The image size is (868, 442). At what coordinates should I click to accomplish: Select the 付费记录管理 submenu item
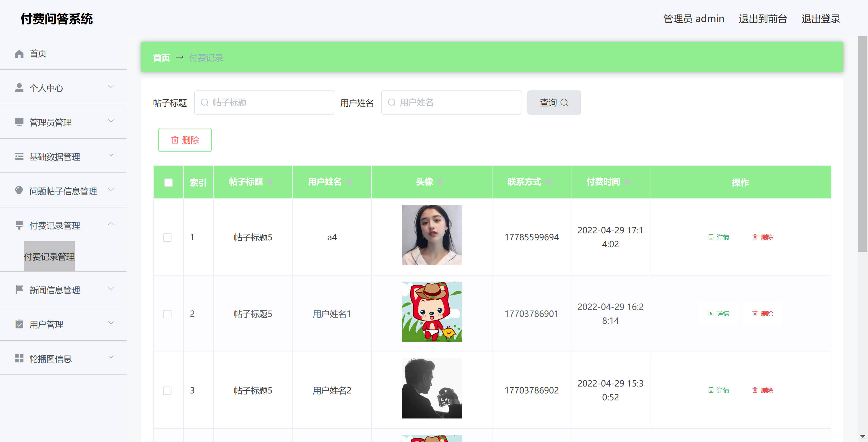[x=49, y=257]
